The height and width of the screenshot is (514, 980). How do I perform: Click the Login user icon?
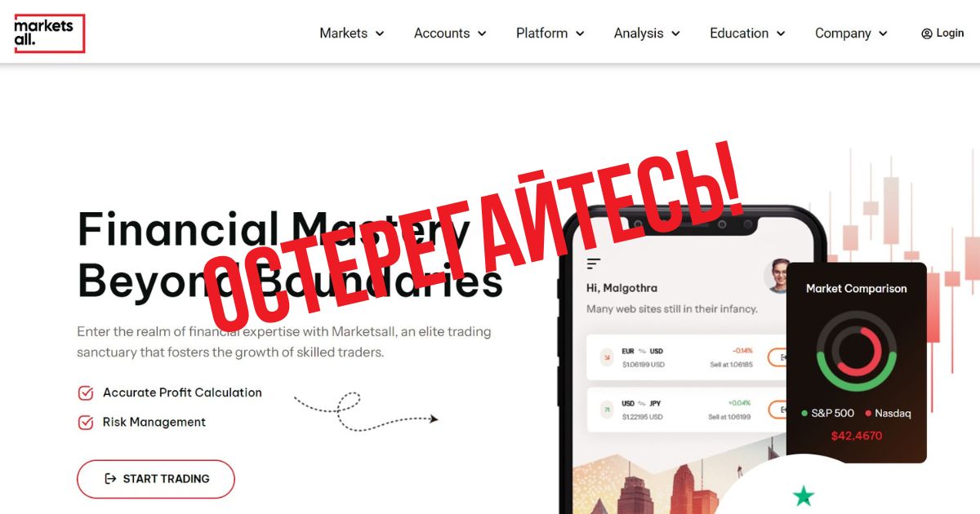(926, 33)
